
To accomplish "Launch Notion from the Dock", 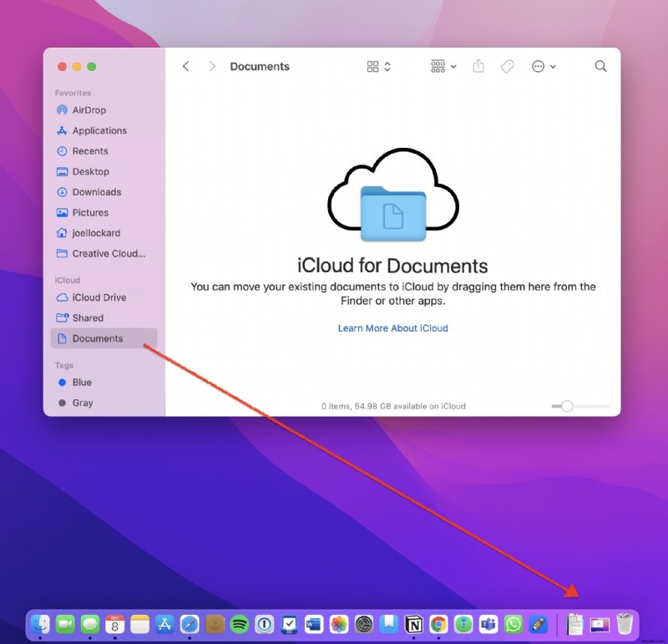I will [x=414, y=623].
